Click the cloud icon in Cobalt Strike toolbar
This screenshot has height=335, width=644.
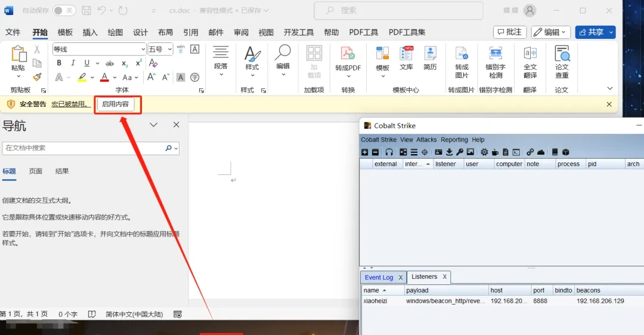click(541, 152)
